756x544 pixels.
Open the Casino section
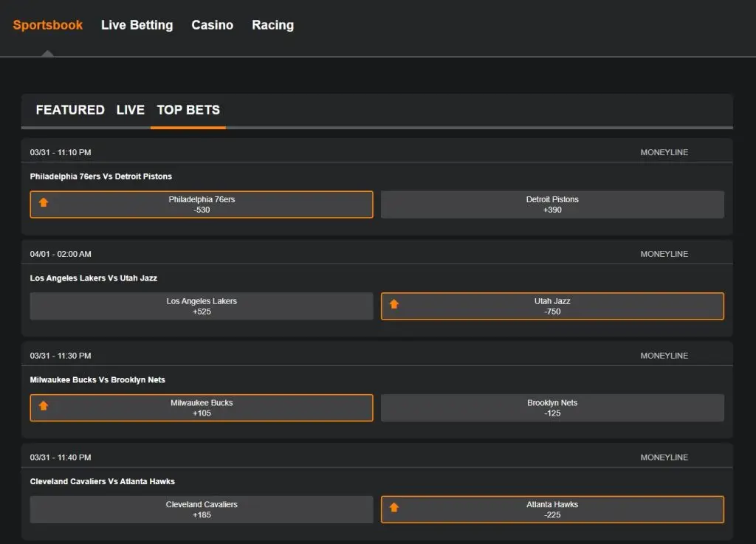click(212, 25)
